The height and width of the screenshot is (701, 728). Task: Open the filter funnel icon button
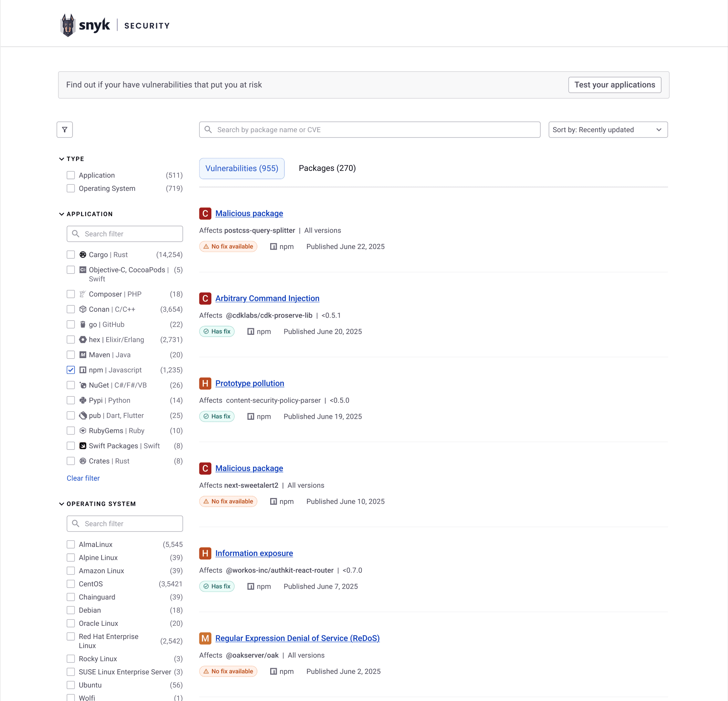point(65,130)
